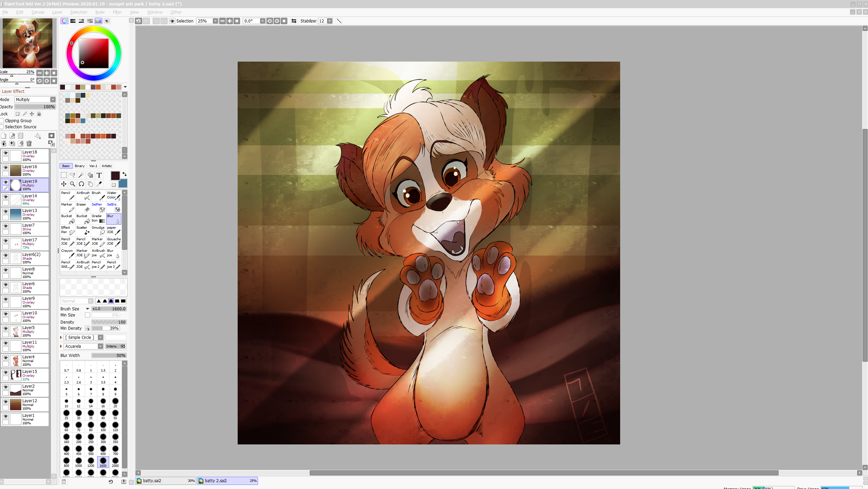Open the Filter menu

click(x=117, y=12)
